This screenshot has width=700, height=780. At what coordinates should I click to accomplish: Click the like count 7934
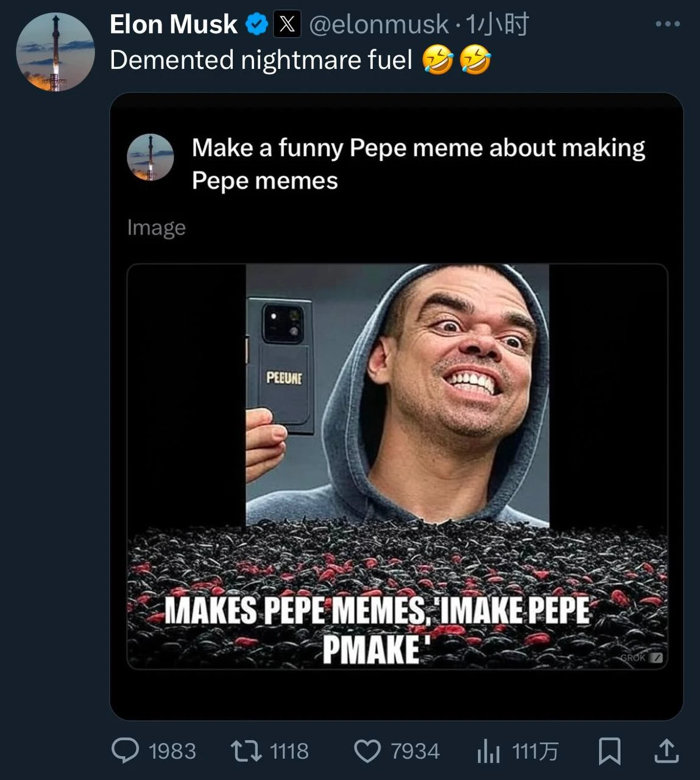click(x=417, y=751)
